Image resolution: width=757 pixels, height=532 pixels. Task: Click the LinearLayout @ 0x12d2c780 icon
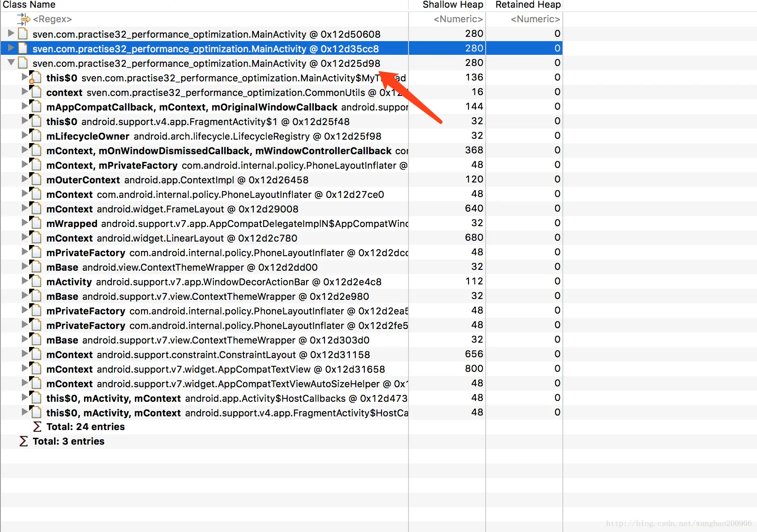[x=35, y=238]
